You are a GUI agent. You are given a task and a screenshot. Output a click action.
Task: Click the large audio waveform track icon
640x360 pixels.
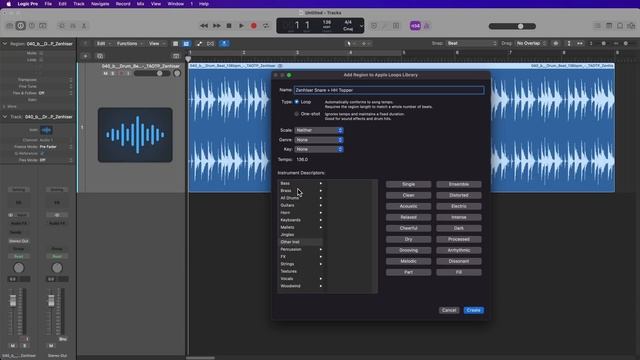[135, 135]
